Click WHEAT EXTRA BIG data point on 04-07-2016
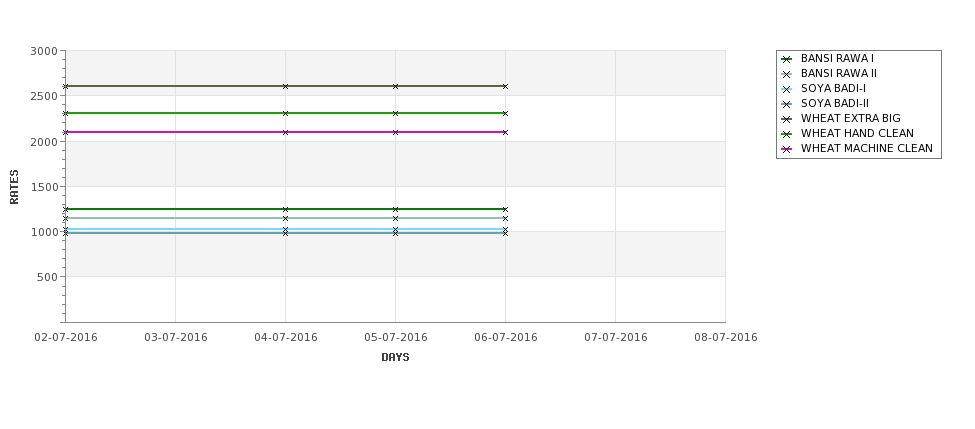This screenshot has height=429, width=975. point(285,86)
